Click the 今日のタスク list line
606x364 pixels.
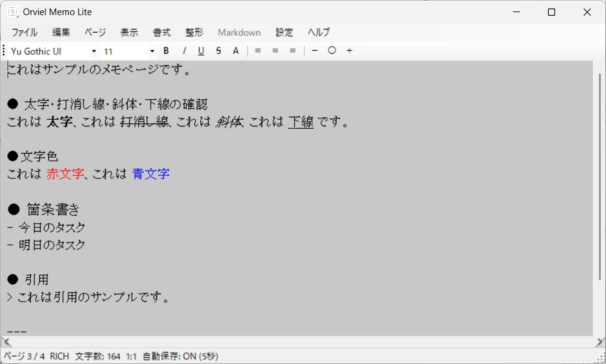coord(47,227)
